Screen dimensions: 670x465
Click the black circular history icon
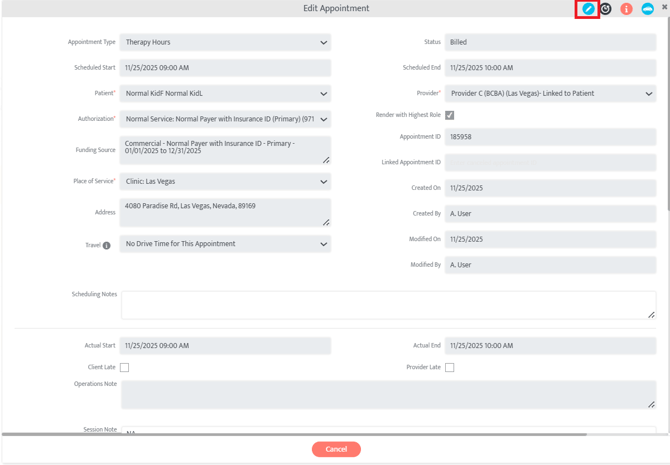[606, 9]
